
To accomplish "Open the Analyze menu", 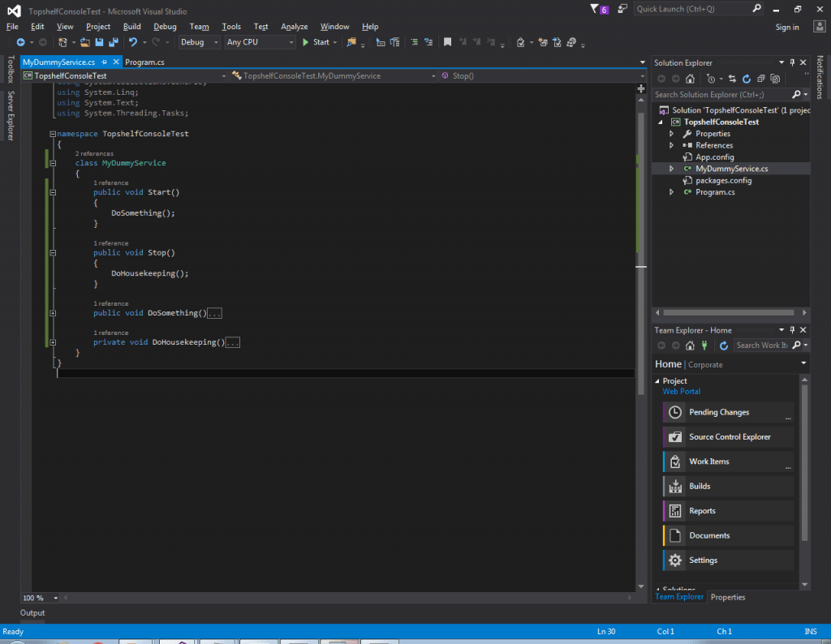I will point(294,27).
